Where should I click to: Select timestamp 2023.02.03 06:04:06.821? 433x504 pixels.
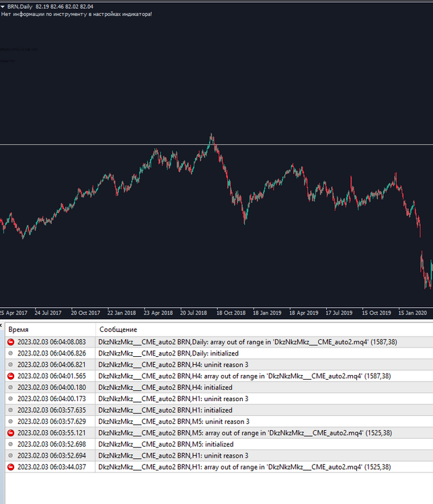(x=52, y=365)
